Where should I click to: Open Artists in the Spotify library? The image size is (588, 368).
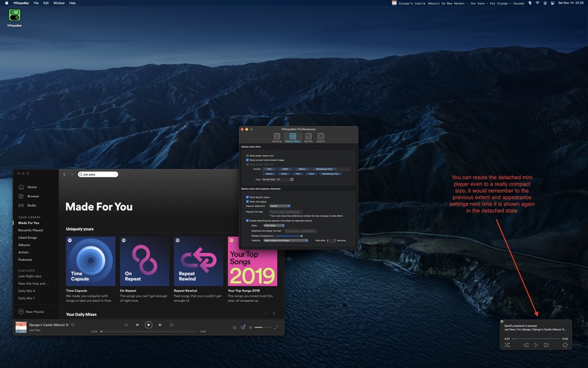(x=24, y=252)
